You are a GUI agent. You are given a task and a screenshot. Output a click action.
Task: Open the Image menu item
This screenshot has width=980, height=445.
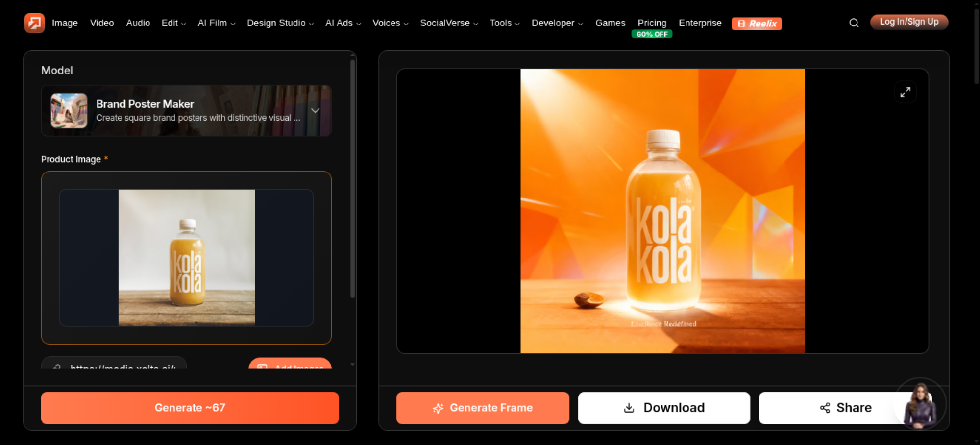pos(65,23)
